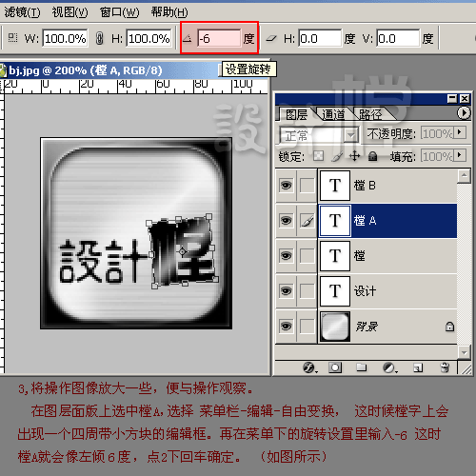Open the blending mode dropdown 正常
476x476 pixels.
point(319,136)
